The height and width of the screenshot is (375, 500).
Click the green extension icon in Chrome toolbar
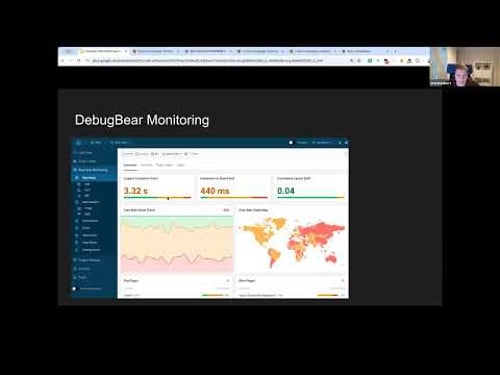[370, 61]
